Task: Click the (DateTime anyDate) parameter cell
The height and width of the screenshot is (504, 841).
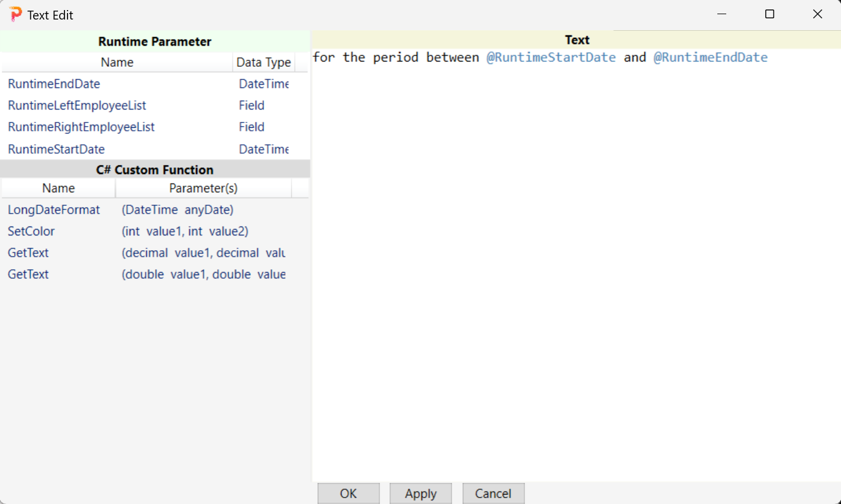Action: tap(178, 210)
